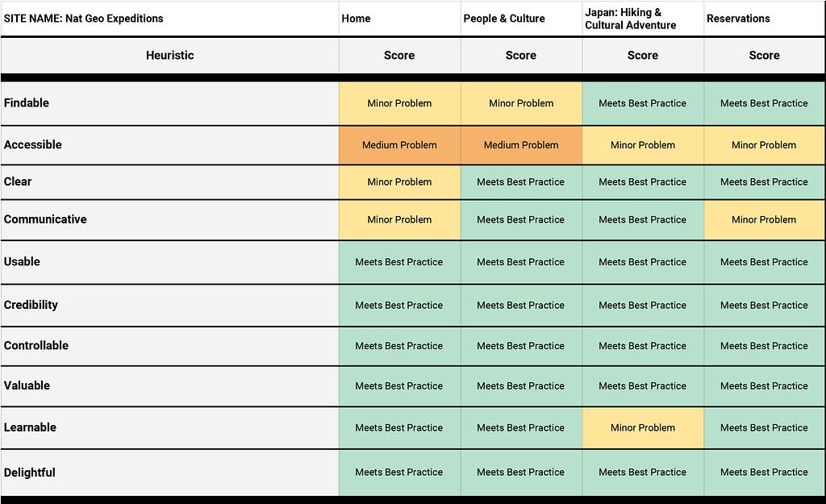Select the People & Culture column header
Viewport: 826px width, 504px height.
pos(521,19)
